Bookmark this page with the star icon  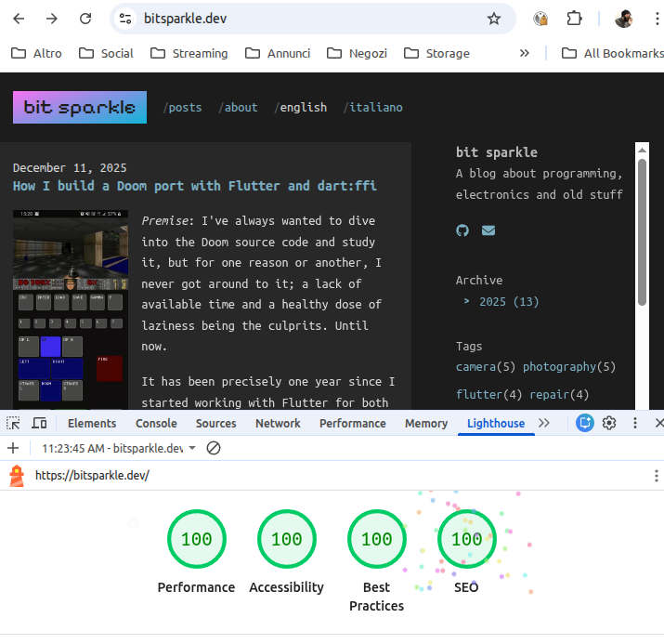(494, 19)
